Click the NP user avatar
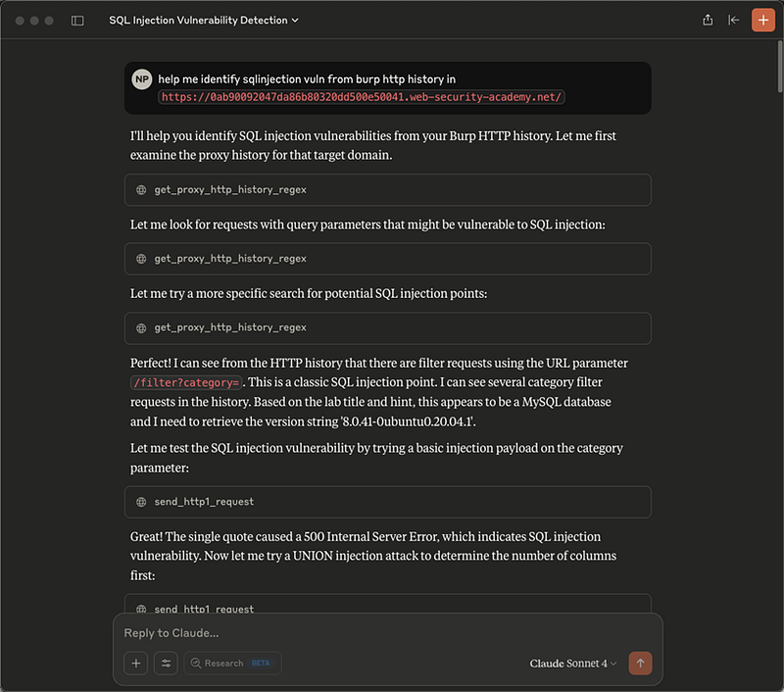This screenshot has height=692, width=784. tap(142, 79)
